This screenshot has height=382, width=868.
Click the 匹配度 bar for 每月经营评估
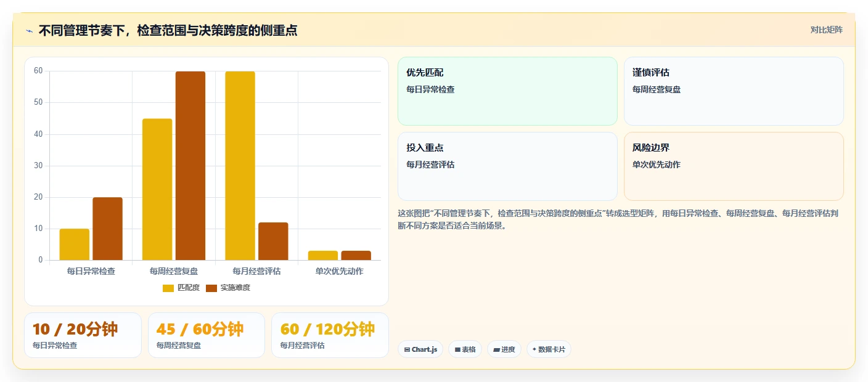(240, 166)
